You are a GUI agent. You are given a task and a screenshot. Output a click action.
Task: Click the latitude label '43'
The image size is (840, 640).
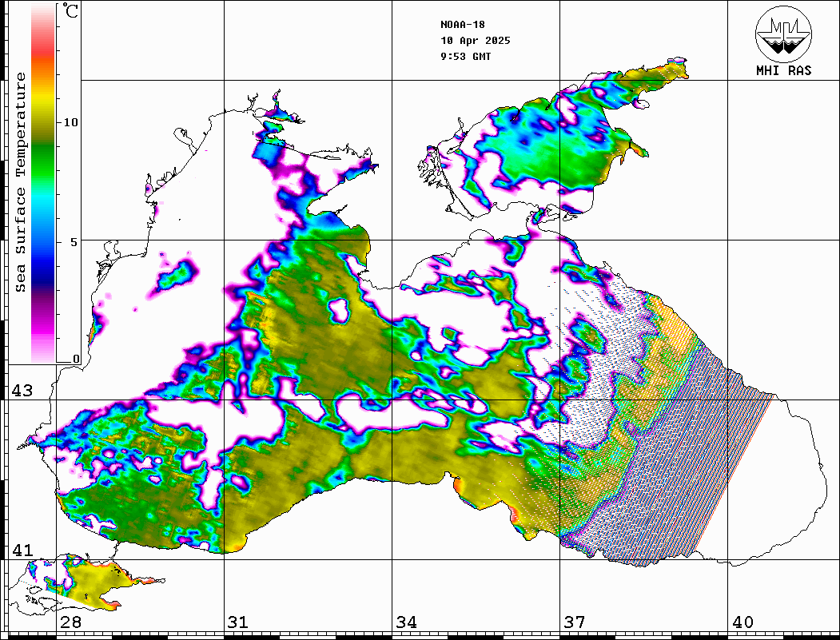22,391
